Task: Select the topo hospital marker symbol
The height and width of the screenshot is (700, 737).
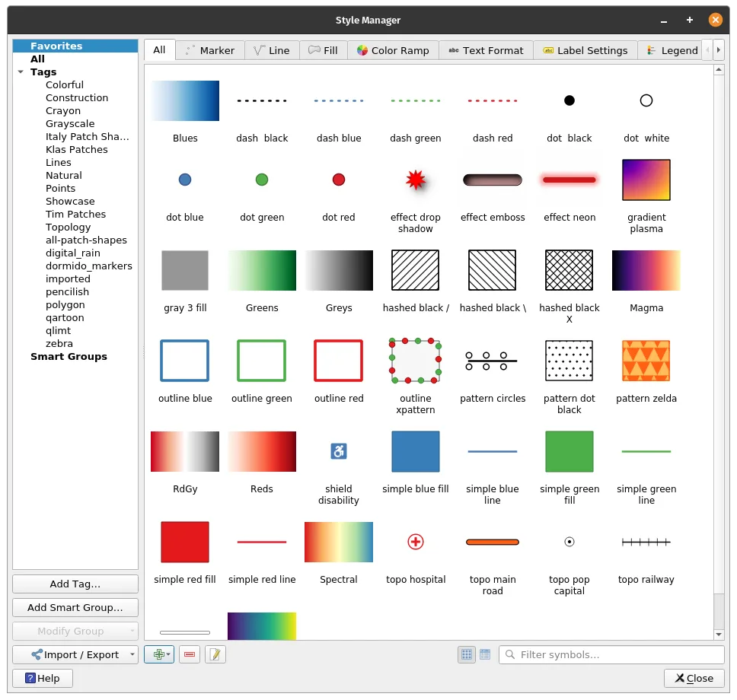Action: [415, 542]
